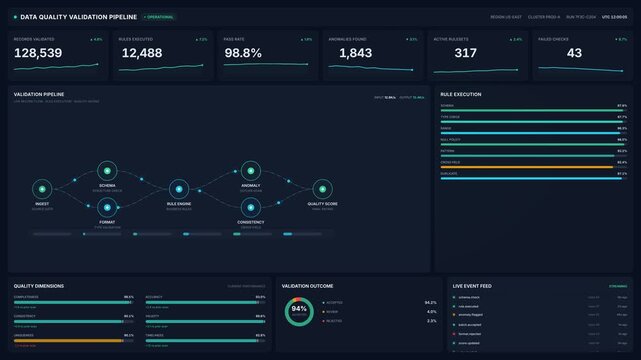This screenshot has width=641, height=360.
Task: Open the Records Validated card 128,539
Action: point(58,55)
